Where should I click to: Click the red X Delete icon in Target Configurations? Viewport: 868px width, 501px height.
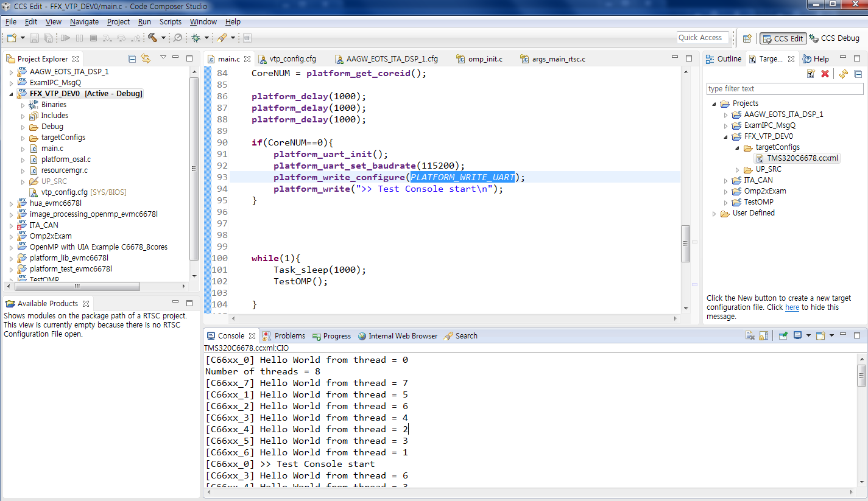click(825, 74)
